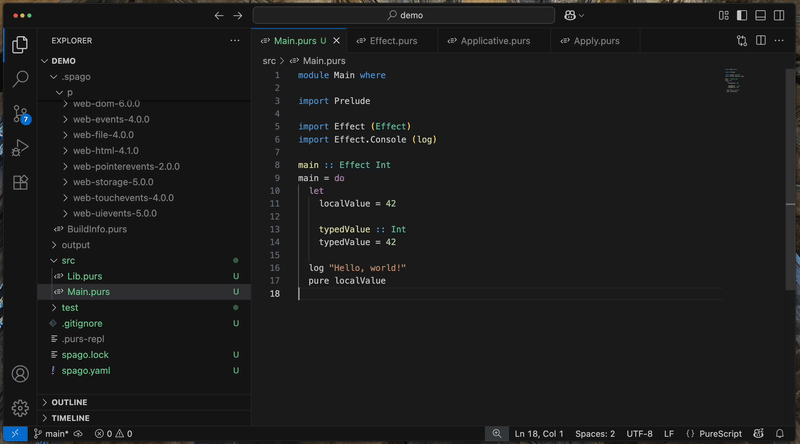Image resolution: width=800 pixels, height=444 pixels.
Task: Open the Explorer more actions ellipsis
Action: pyautogui.click(x=235, y=40)
